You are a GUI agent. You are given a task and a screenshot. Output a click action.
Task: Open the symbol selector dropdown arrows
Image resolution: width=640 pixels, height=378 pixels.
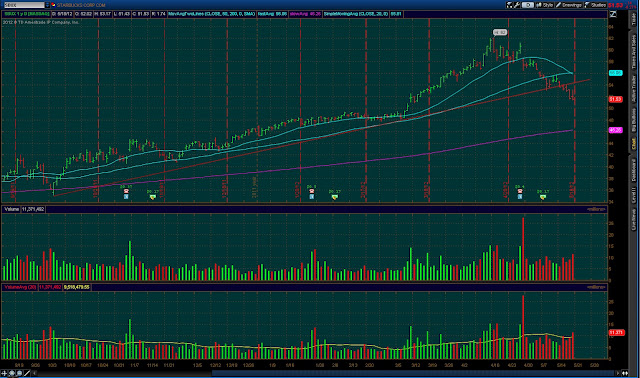click(x=48, y=5)
